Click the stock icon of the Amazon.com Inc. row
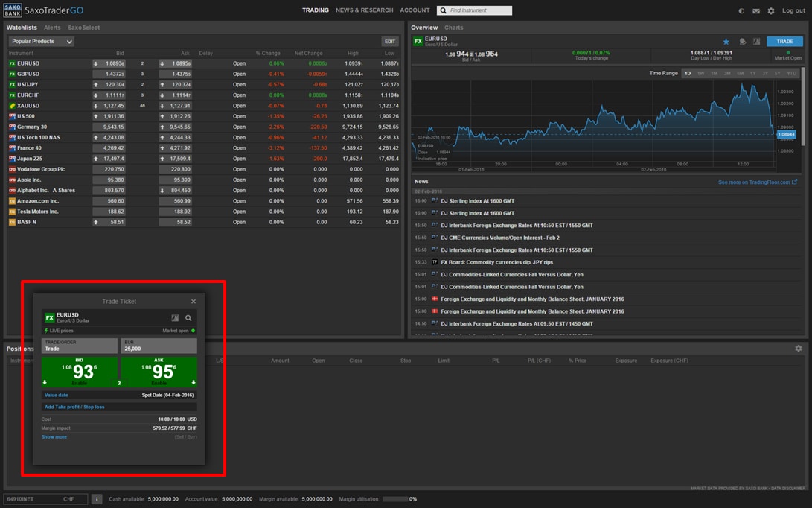 (x=12, y=201)
